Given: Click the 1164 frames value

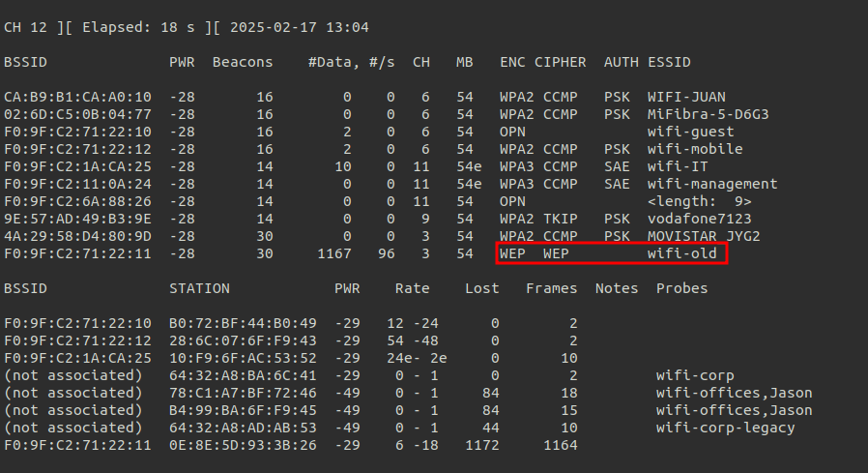Looking at the screenshot, I should click(x=561, y=445).
